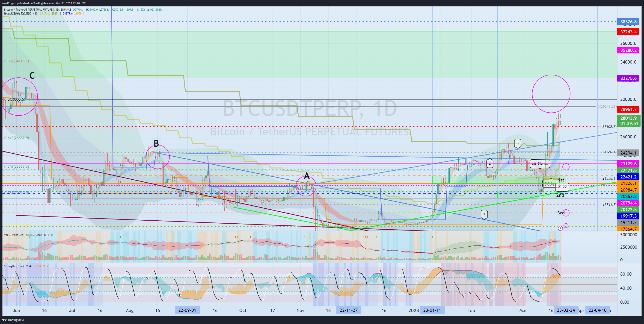Click the 2nd text annotation
644x324 pixels.
click(560, 195)
